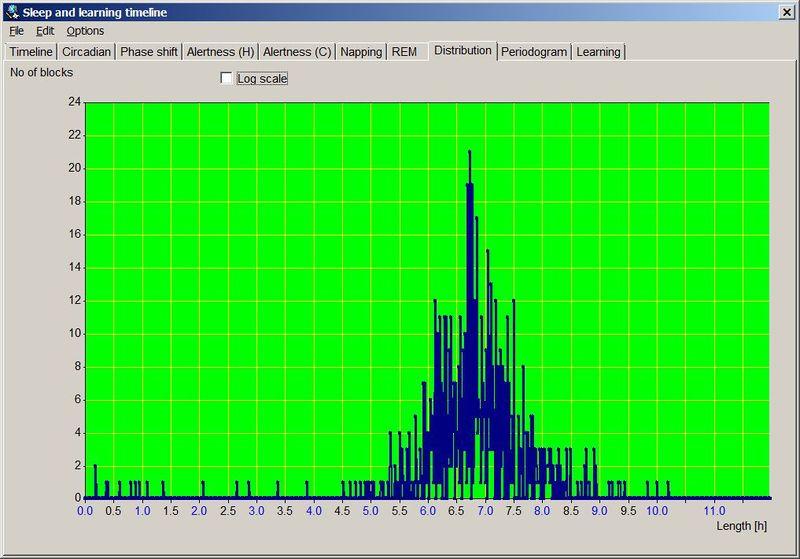Go to the Phase shift tab

tap(149, 52)
